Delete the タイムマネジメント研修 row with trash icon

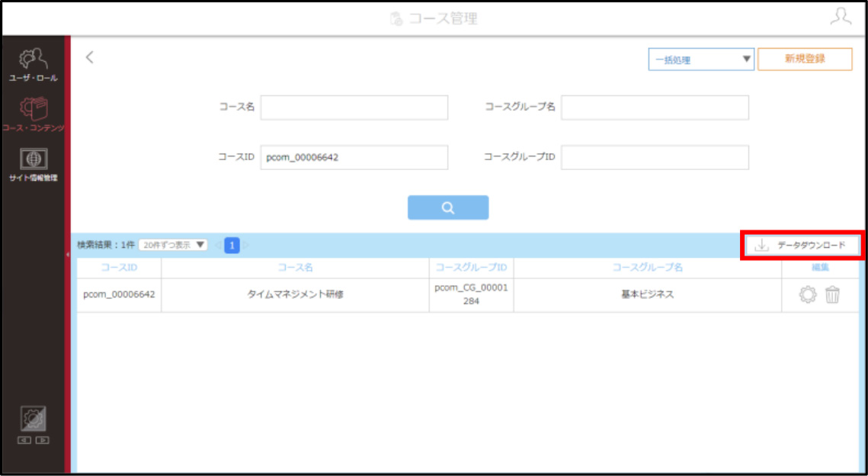(x=833, y=294)
